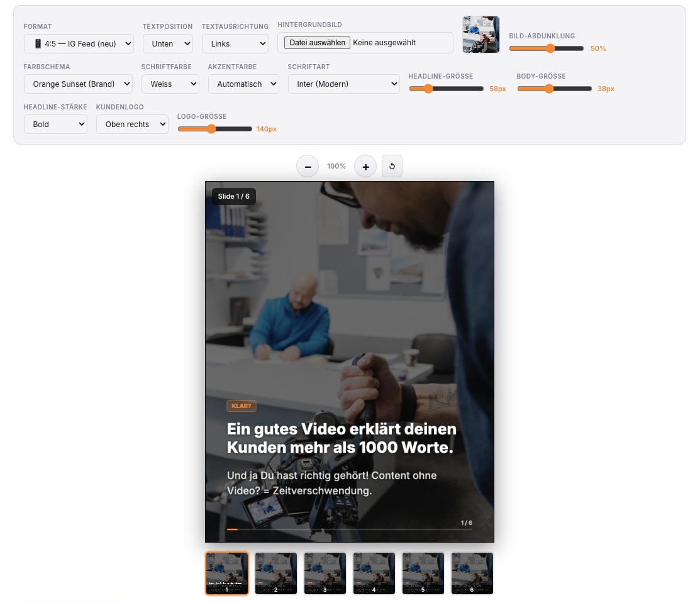Click the reset zoom refresh icon
The width and height of the screenshot is (700, 603).
coord(392,166)
